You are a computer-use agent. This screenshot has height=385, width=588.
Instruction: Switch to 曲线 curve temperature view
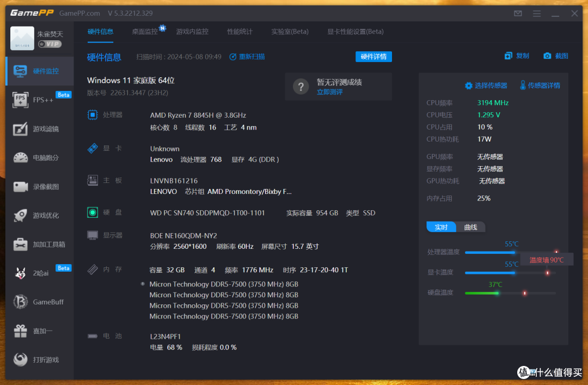(x=470, y=227)
